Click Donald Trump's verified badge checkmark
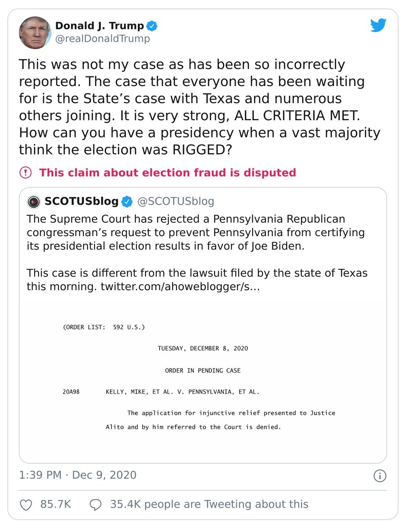 pyautogui.click(x=152, y=25)
